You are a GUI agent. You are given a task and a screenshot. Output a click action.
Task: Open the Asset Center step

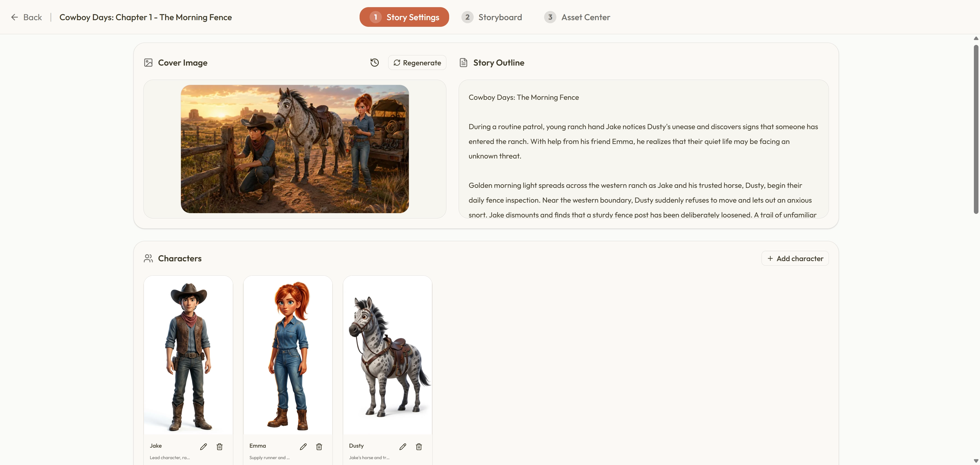tap(577, 17)
